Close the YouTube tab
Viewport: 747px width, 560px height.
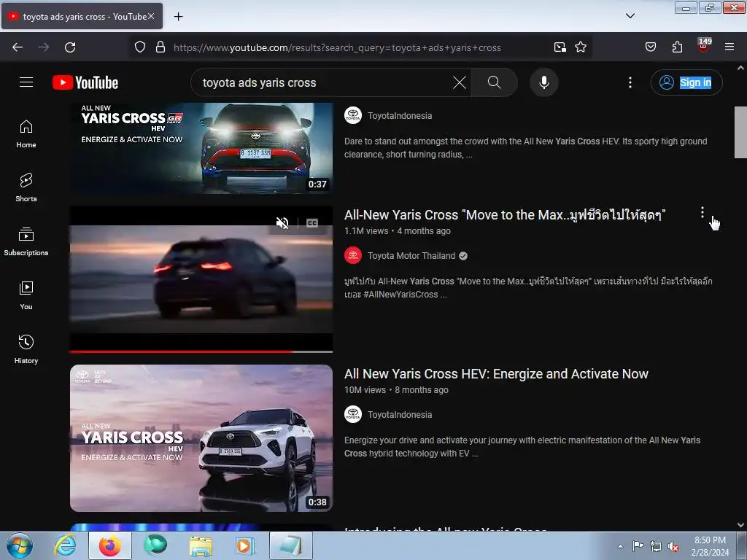point(151,16)
